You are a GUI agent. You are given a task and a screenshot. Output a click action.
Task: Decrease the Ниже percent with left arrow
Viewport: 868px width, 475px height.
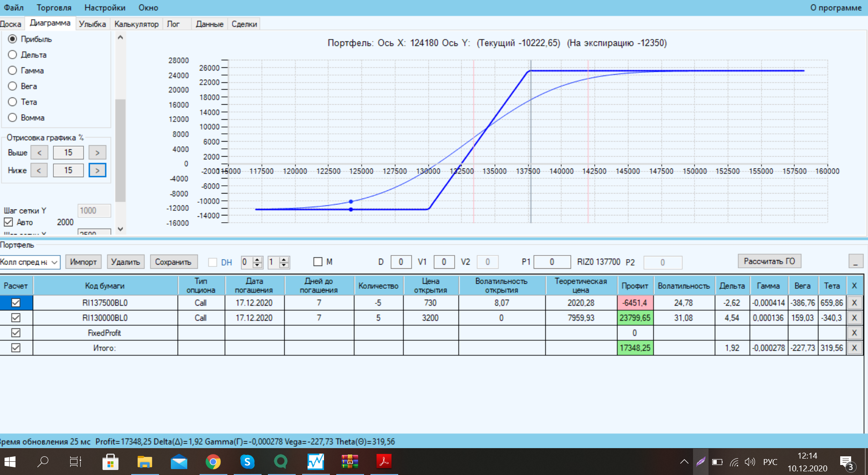(x=39, y=170)
